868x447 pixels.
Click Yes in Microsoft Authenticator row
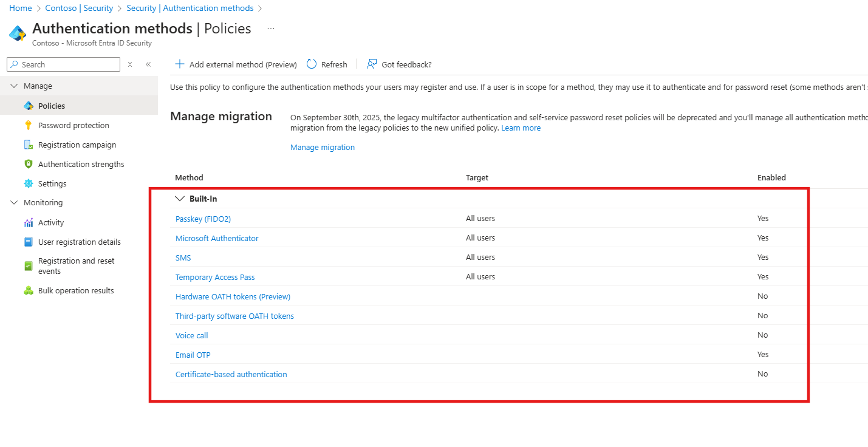pos(763,237)
